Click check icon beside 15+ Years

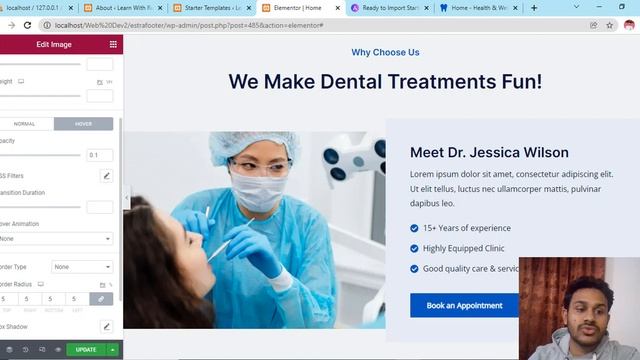[x=414, y=228]
